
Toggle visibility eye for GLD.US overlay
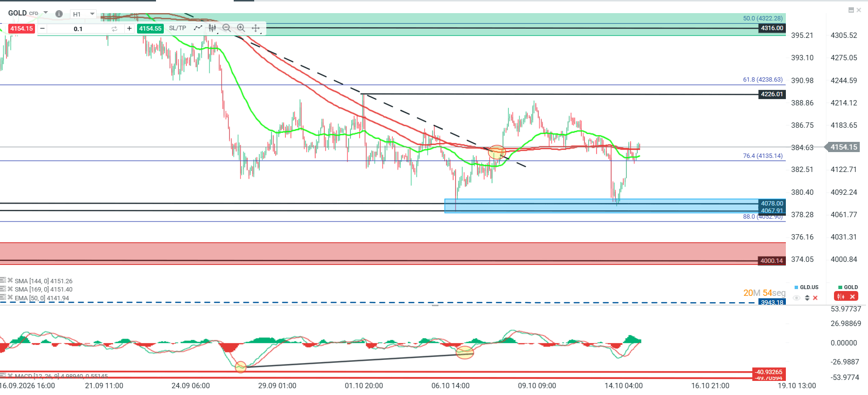point(797,298)
